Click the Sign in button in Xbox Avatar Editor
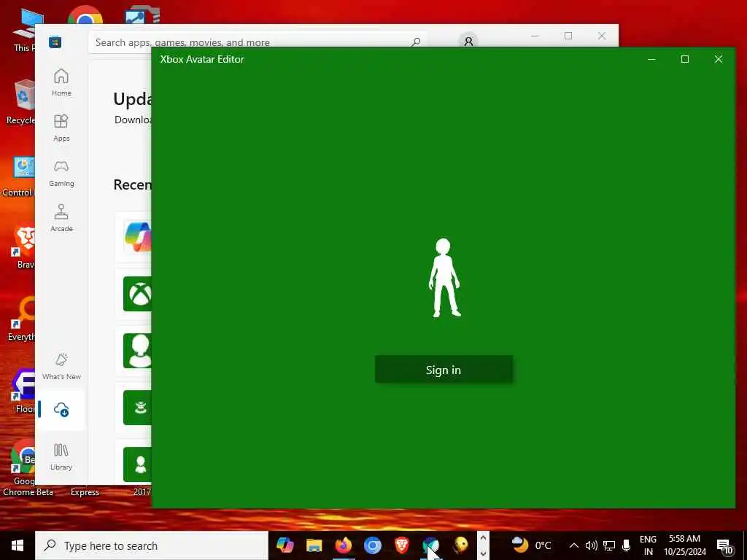 point(444,370)
